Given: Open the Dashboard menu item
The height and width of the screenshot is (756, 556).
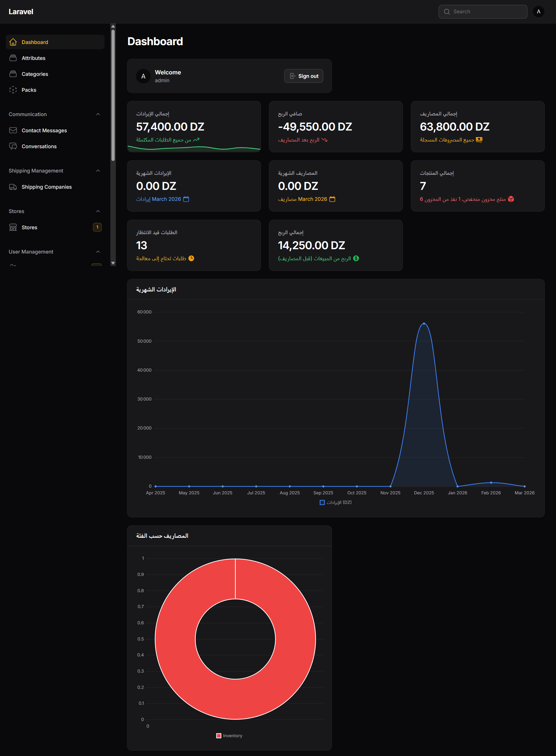Looking at the screenshot, I should pyautogui.click(x=35, y=42).
